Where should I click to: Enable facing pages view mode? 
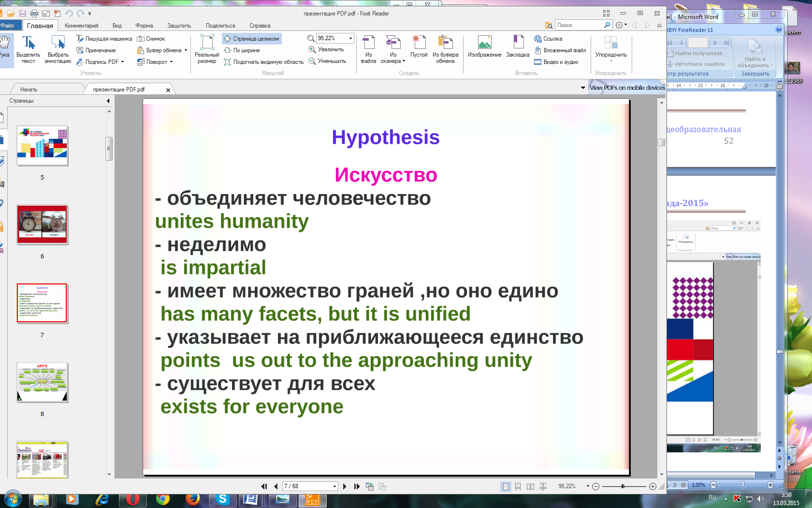tap(530, 486)
